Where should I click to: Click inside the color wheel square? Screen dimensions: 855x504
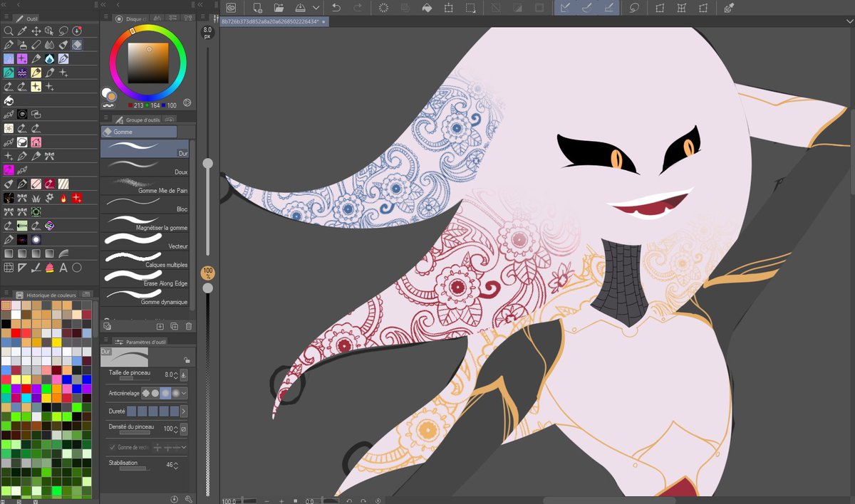148,63
